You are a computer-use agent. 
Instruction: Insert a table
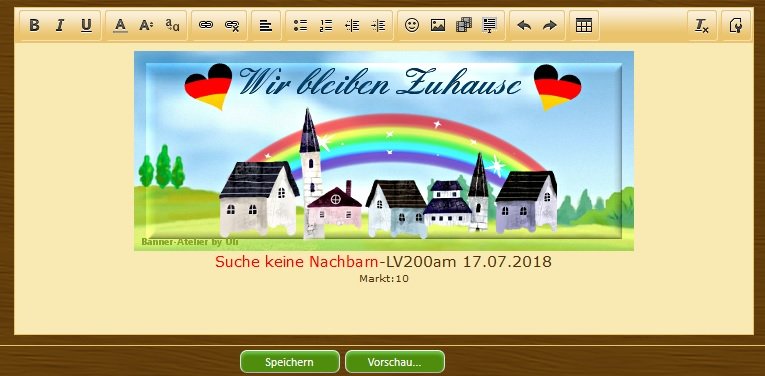(x=584, y=25)
